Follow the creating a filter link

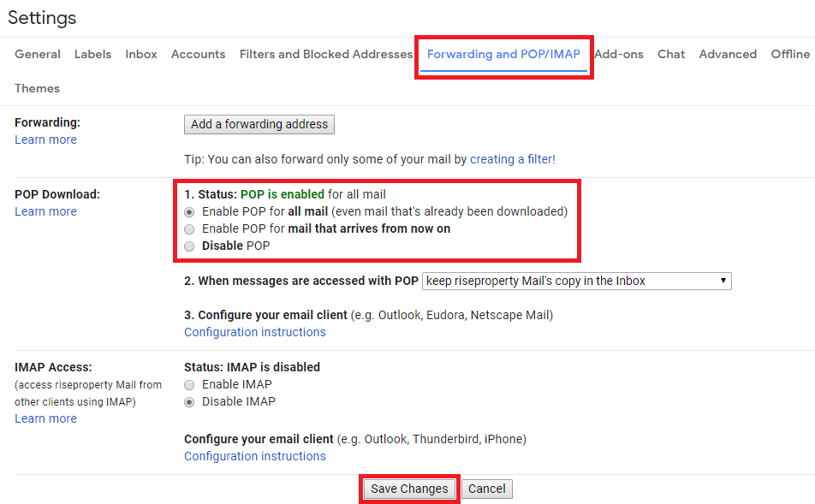coord(510,159)
